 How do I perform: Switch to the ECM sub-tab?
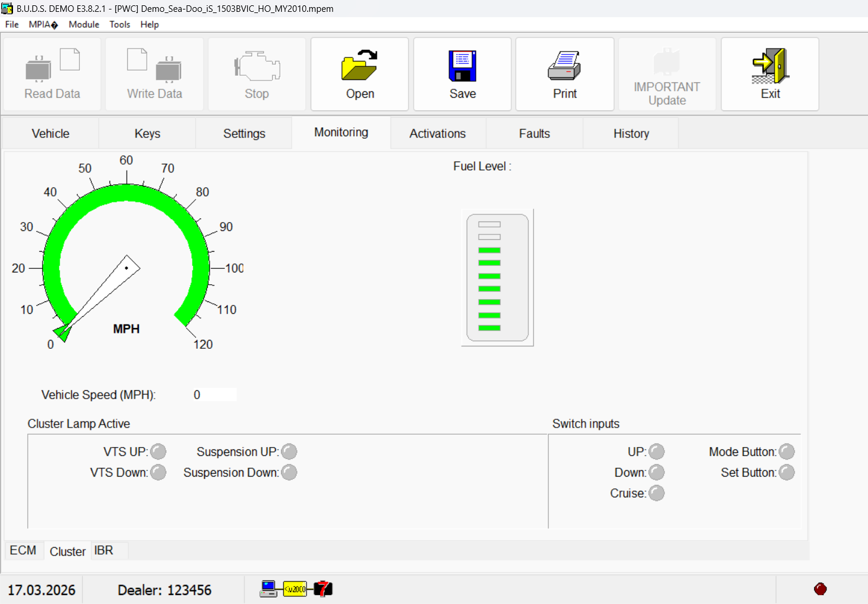tap(23, 551)
